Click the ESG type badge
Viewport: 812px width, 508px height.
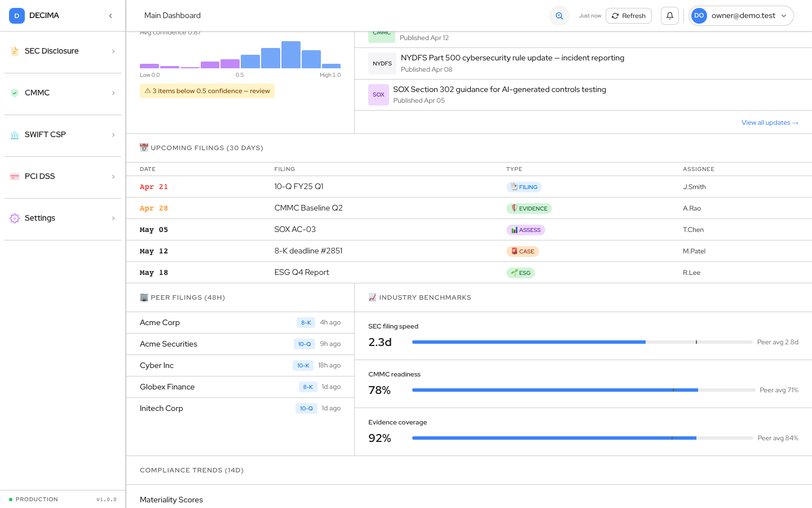(520, 273)
